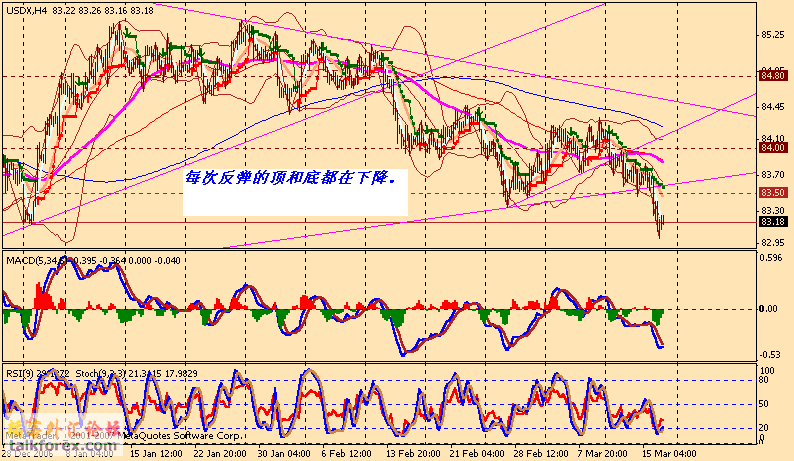Image resolution: width=794 pixels, height=461 pixels.
Task: Select the Chinese annotation text about falling rebounds
Action: tap(290, 178)
